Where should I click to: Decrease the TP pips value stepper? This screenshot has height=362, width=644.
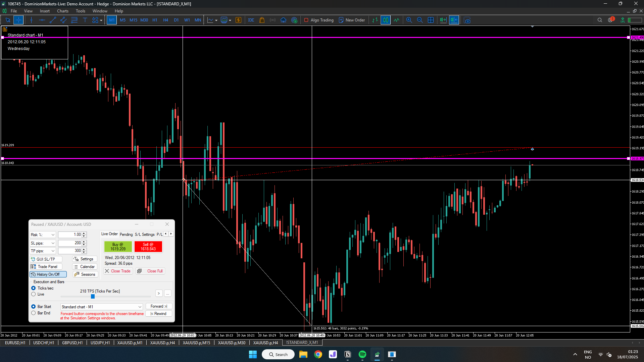(84, 252)
